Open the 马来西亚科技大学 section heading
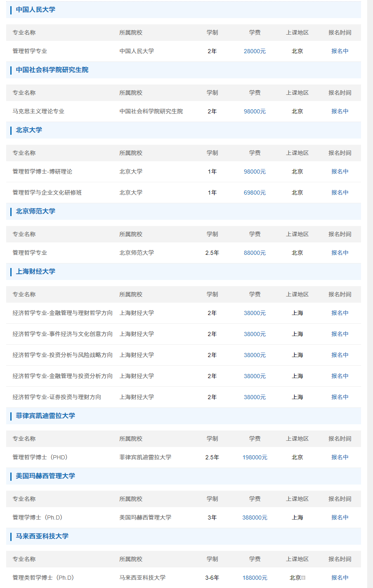 pyautogui.click(x=42, y=536)
